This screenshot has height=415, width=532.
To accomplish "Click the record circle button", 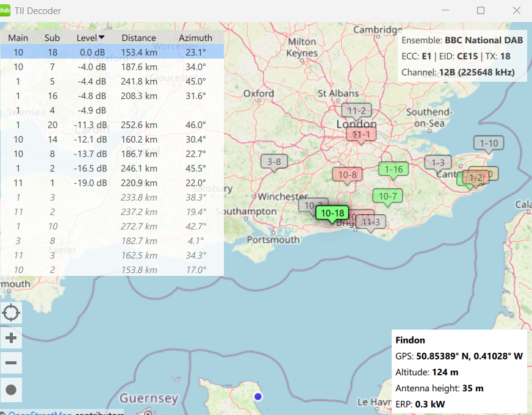I will coord(11,389).
